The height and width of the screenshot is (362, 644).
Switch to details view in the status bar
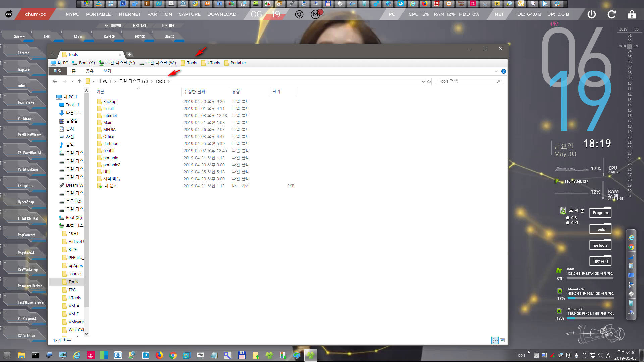[x=495, y=340]
